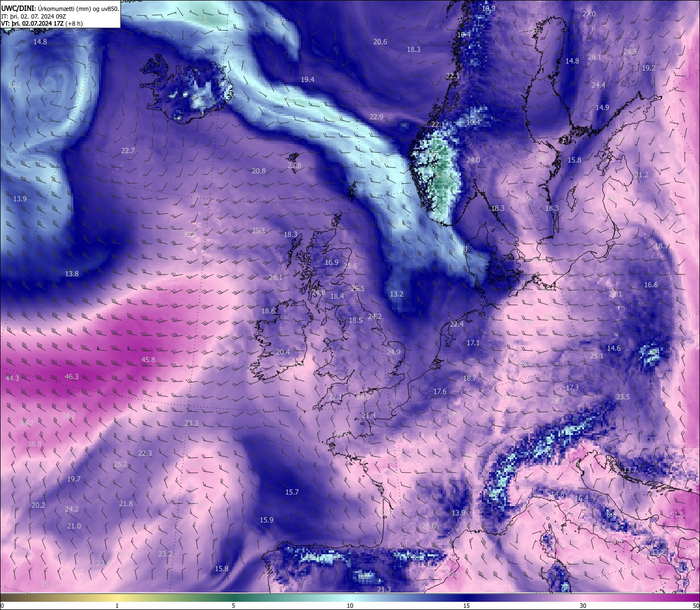700x610 pixels.
Task: Click the 18.4 value over southern Scotland
Action: (x=337, y=296)
